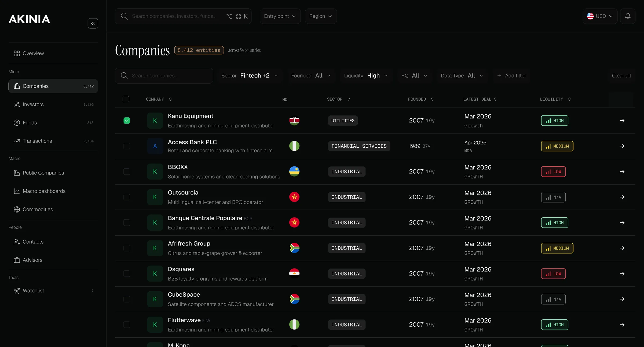Expand the Data Type All filter
644x347 pixels.
click(x=462, y=76)
